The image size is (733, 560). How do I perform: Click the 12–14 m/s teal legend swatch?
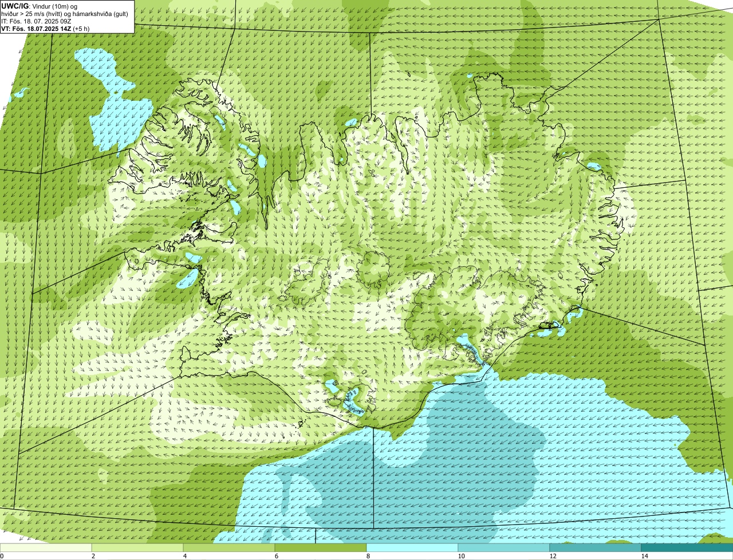[x=596, y=548]
